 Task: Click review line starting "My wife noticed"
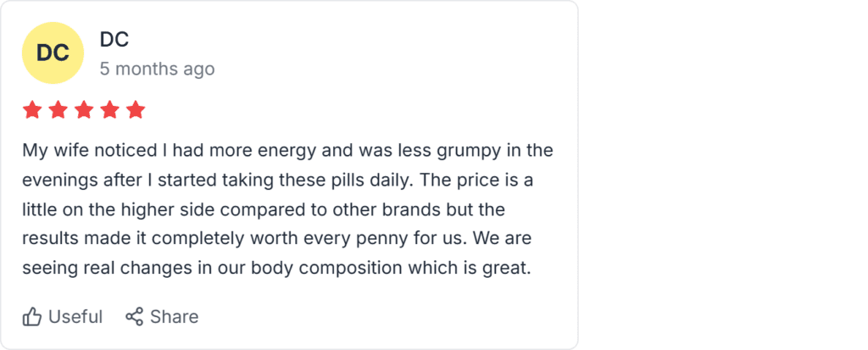coord(287,151)
